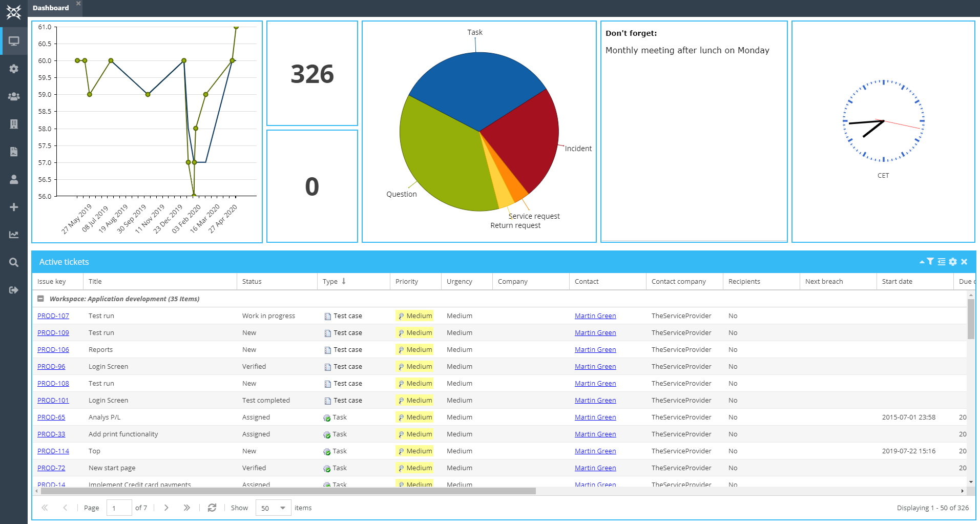Image resolution: width=980 pixels, height=524 pixels.
Task: Collapse the Active tickets panel
Action: 921,261
